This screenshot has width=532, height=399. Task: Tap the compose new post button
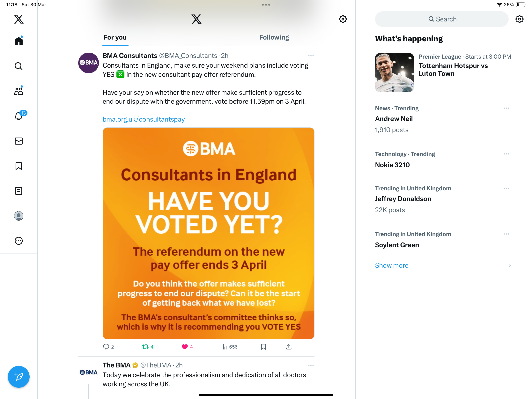point(18,377)
